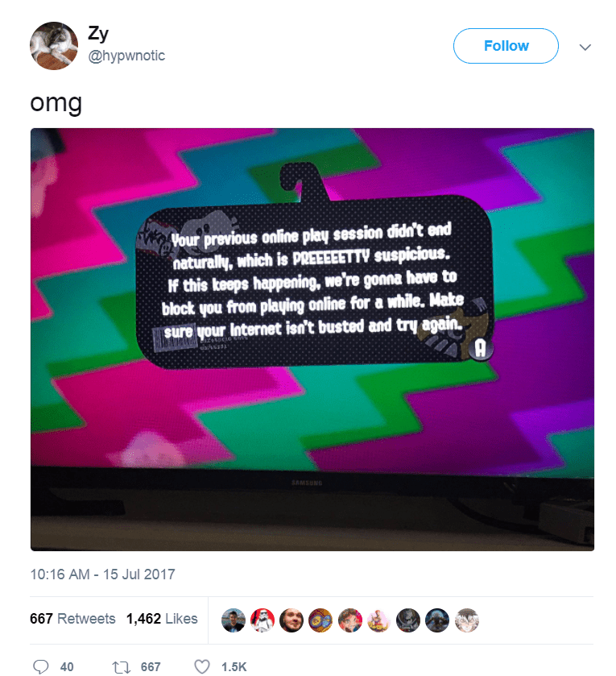The width and height of the screenshot is (616, 676).
Task: Open the orange swirl liker avatar
Action: tap(320, 620)
